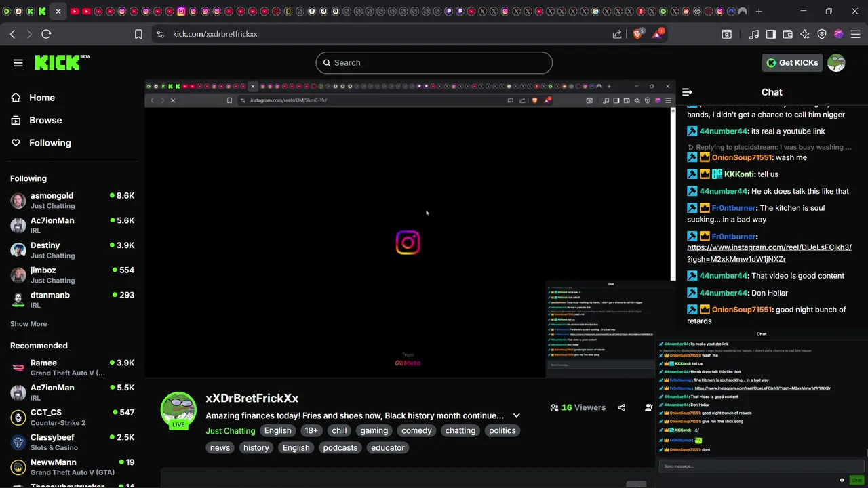Click the streamer name xXDrBretFrickXx
868x488 pixels.
pos(252,399)
